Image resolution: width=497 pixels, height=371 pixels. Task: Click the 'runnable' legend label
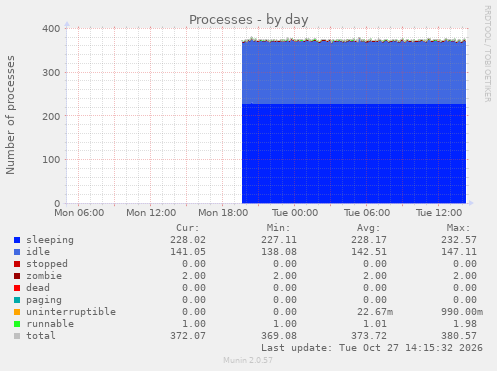50,324
